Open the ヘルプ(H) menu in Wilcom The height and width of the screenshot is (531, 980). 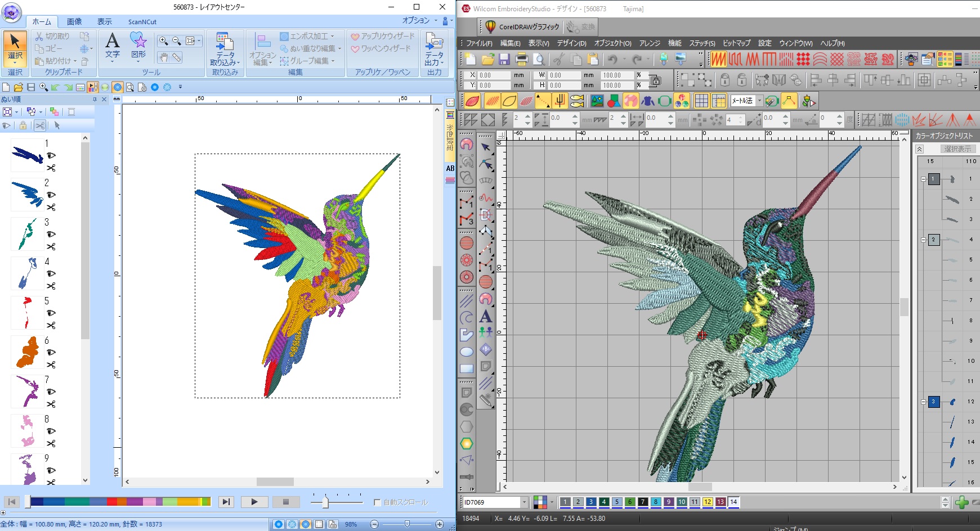click(833, 43)
